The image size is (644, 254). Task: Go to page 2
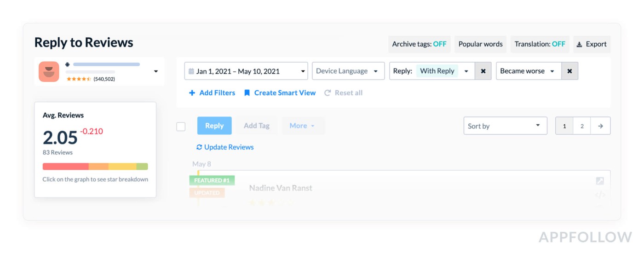[x=582, y=126]
